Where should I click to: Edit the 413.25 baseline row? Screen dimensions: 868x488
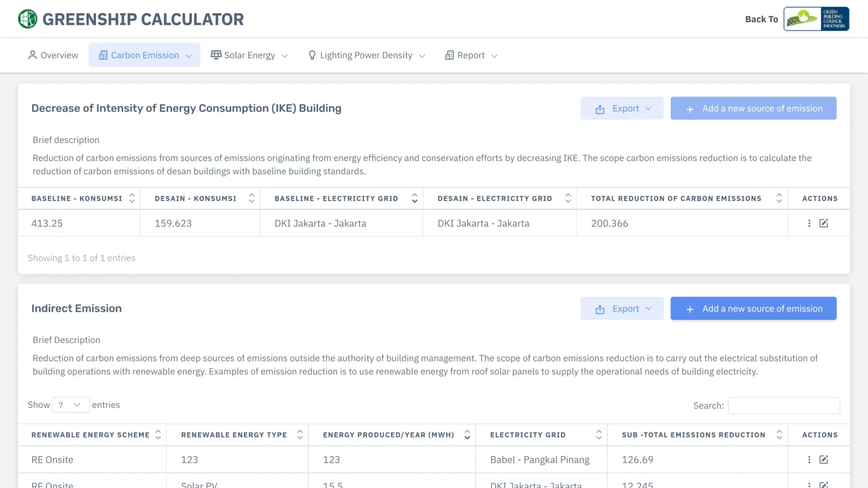tap(824, 223)
